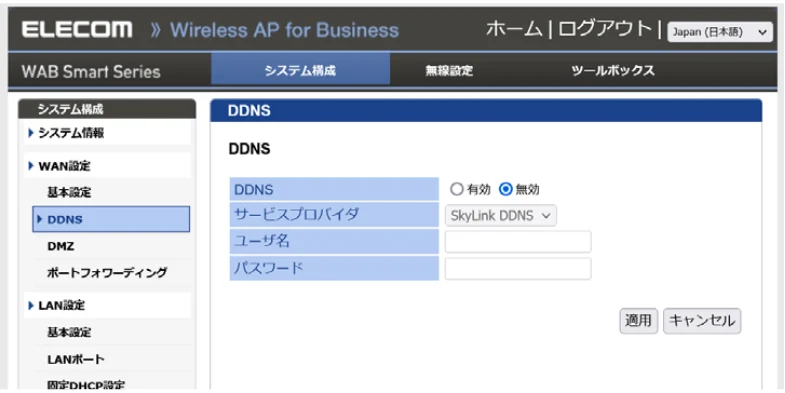Open the 固定DHCP設定 sidebar item
The height and width of the screenshot is (393, 785).
click(86, 385)
